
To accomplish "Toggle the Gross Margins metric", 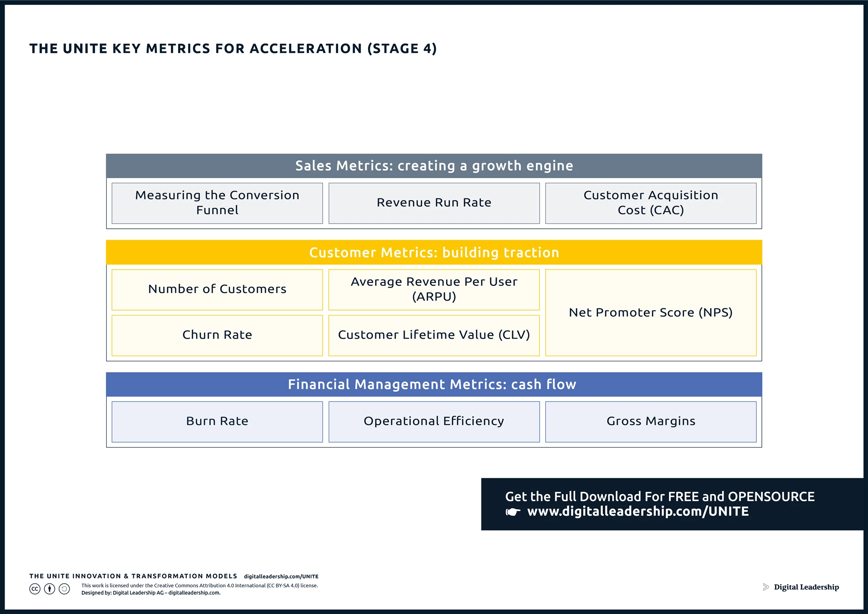I will click(651, 421).
